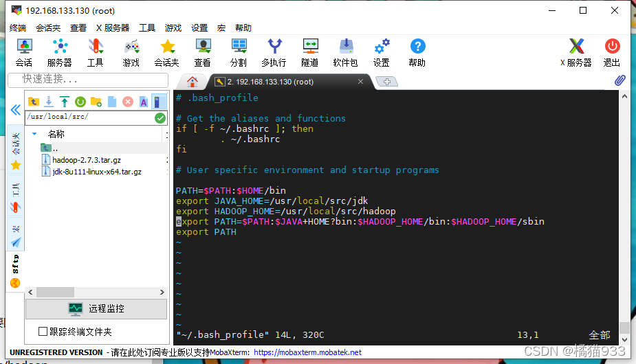
Task: Open the Session (会话) toolbar icon
Action: coord(24,53)
